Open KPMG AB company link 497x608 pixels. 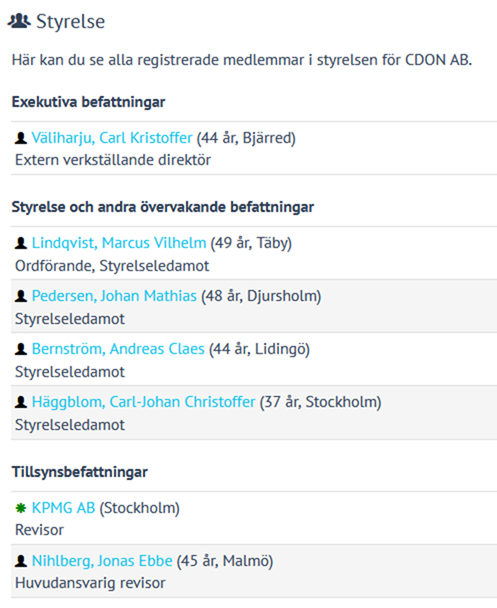pyautogui.click(x=64, y=508)
